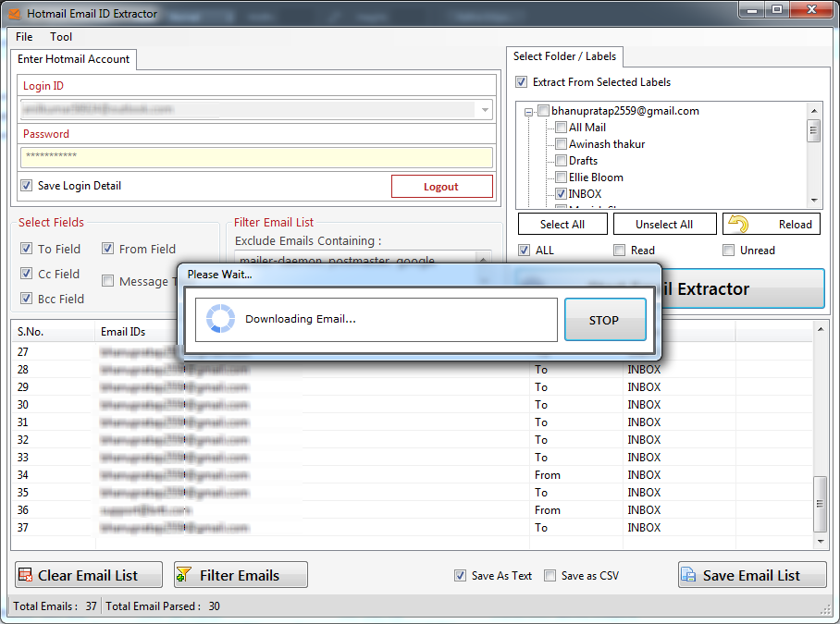Uncheck the INBOX folder checkbox
Viewport: 840px width, 624px height.
click(561, 194)
